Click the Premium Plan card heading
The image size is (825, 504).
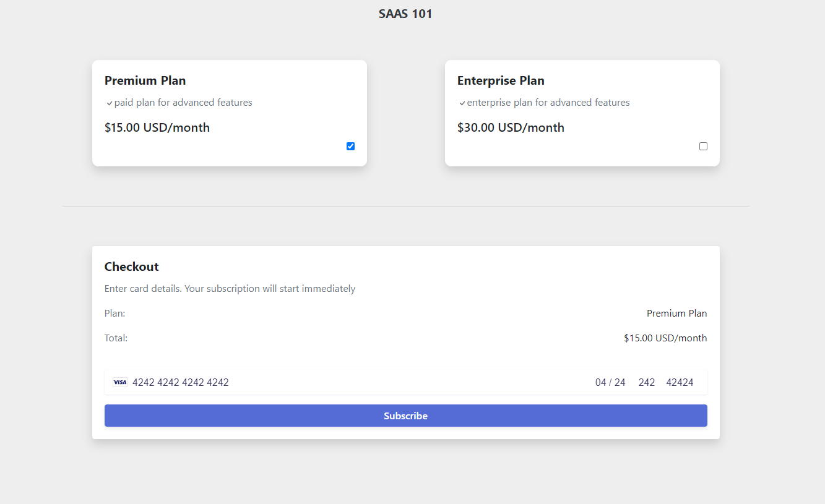click(x=145, y=80)
